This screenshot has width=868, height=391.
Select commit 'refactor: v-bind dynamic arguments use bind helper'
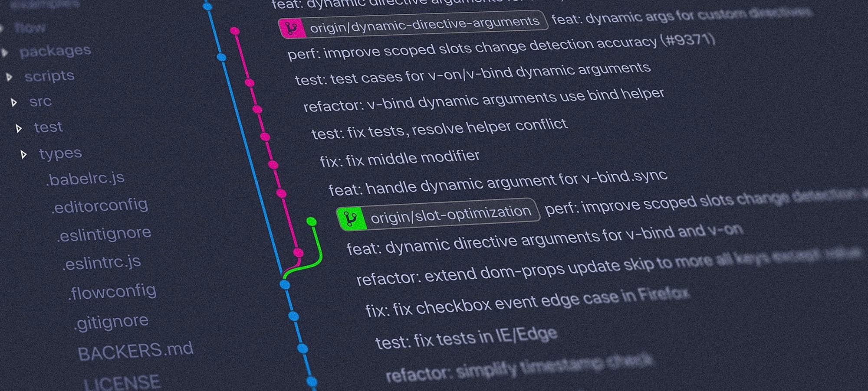coord(483,100)
